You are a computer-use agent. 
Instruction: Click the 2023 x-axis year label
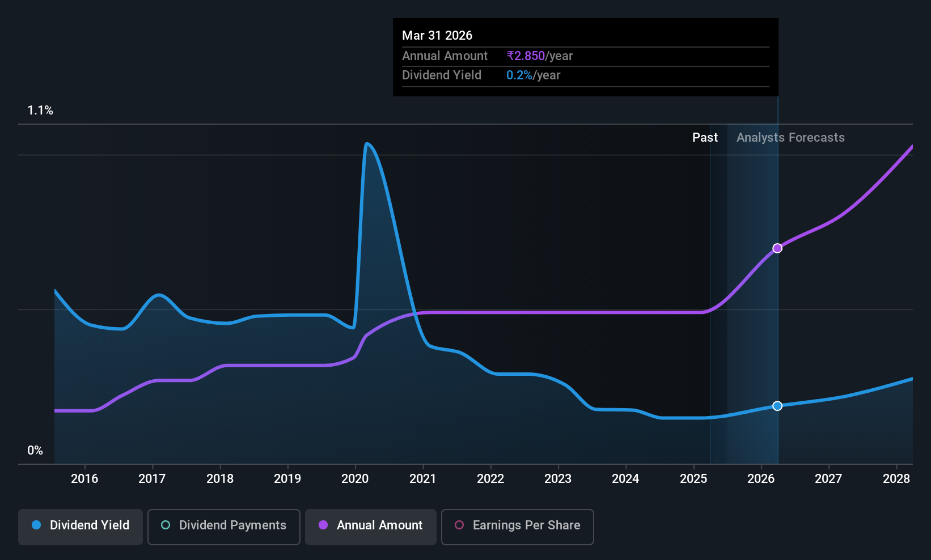coord(558,479)
